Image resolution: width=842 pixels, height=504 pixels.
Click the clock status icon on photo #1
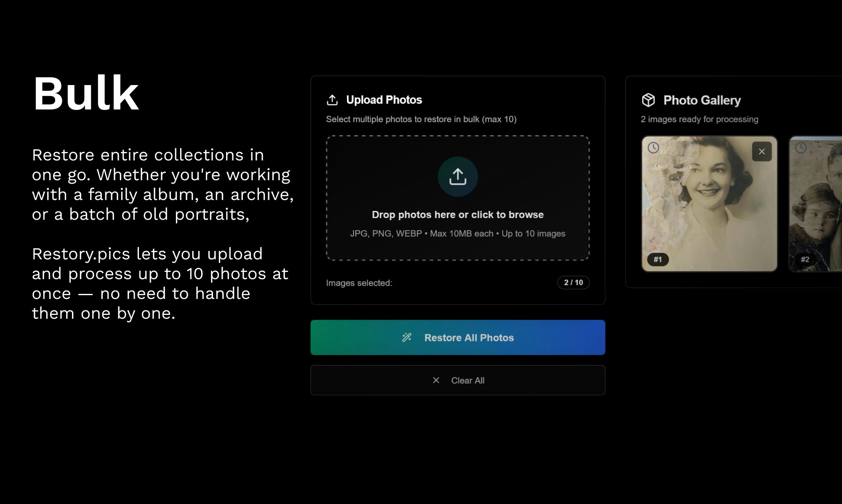pyautogui.click(x=653, y=148)
